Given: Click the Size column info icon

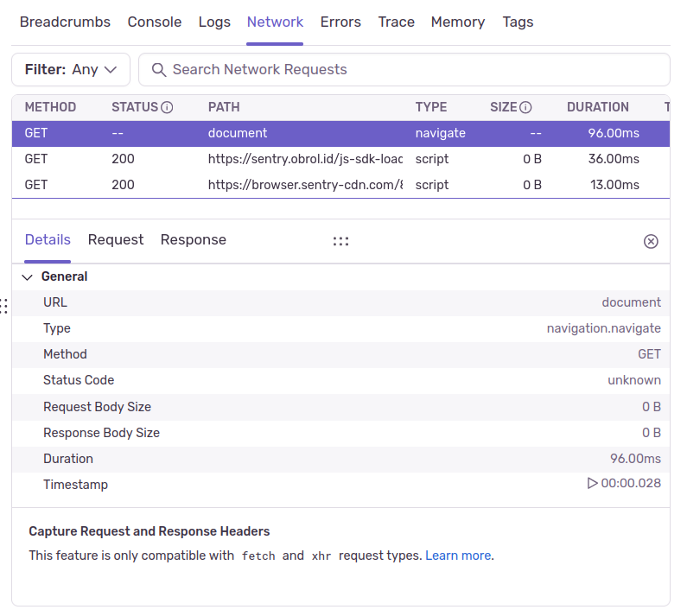Looking at the screenshot, I should pos(525,108).
